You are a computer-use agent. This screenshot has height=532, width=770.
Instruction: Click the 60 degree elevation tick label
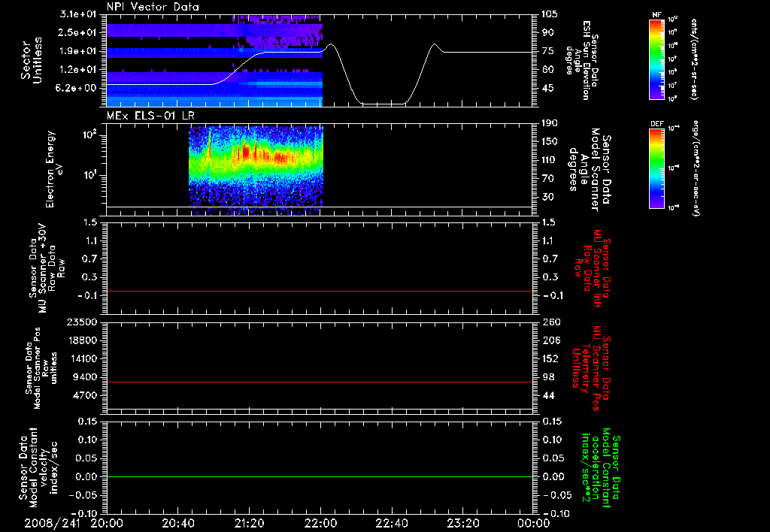point(547,70)
